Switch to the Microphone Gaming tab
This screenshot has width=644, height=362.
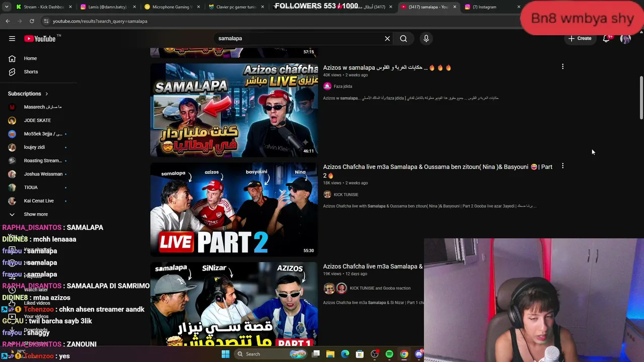tap(171, 7)
